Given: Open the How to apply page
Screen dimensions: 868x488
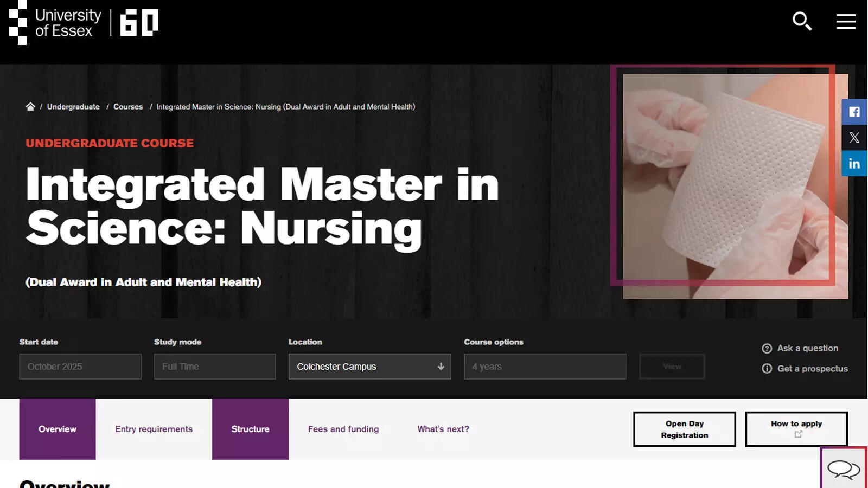Looking at the screenshot, I should pos(796,429).
